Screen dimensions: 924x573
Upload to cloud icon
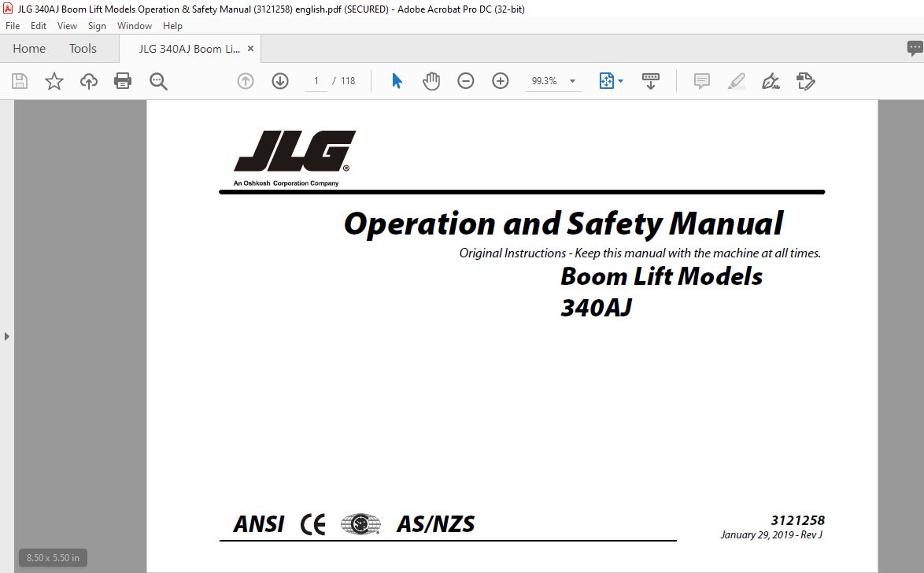(89, 81)
